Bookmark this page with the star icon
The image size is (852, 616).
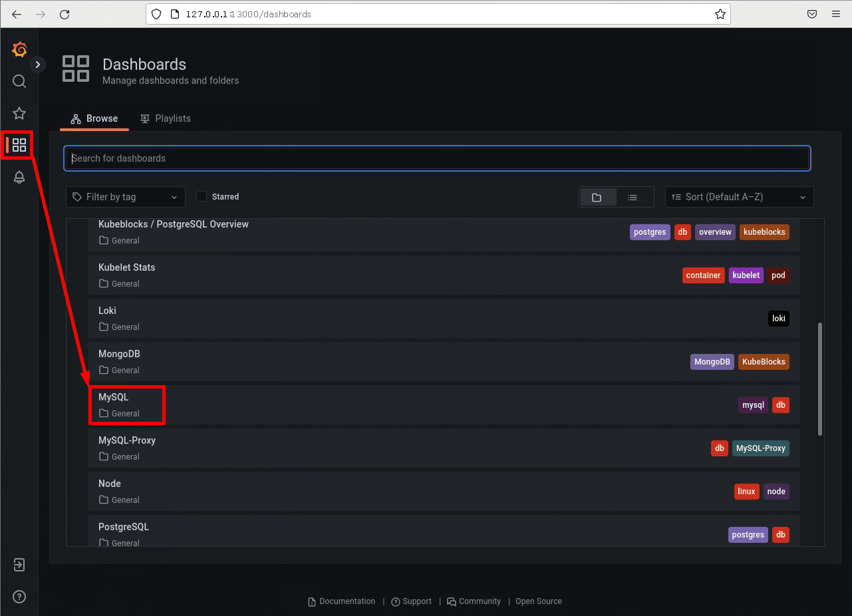tap(720, 14)
